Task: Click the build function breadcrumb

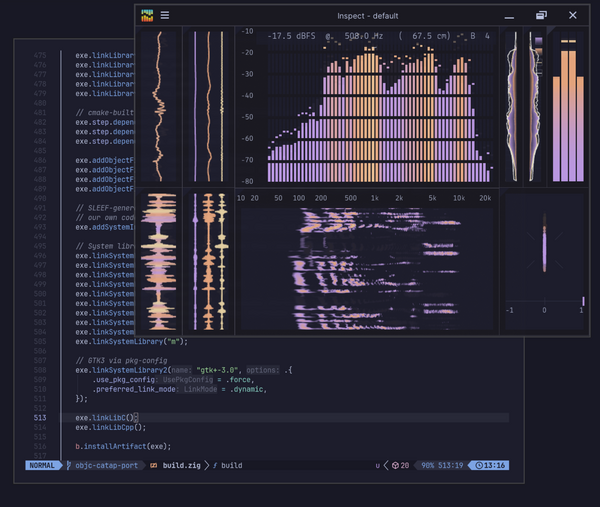Action: (231, 465)
